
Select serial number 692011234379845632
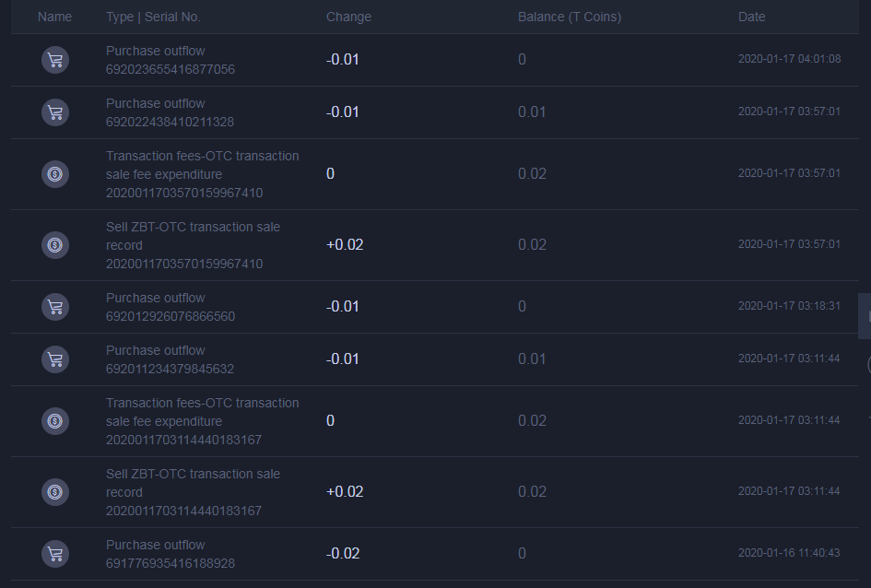170,370
